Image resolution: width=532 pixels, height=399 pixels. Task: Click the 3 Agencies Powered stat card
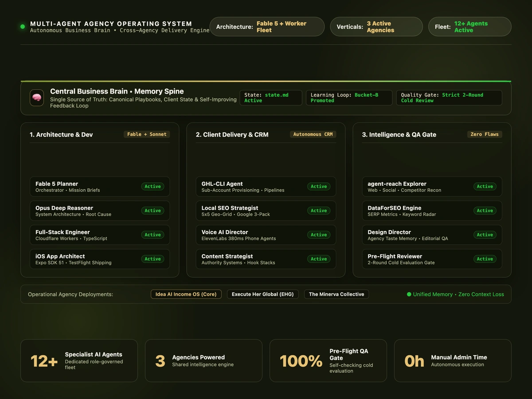203,361
